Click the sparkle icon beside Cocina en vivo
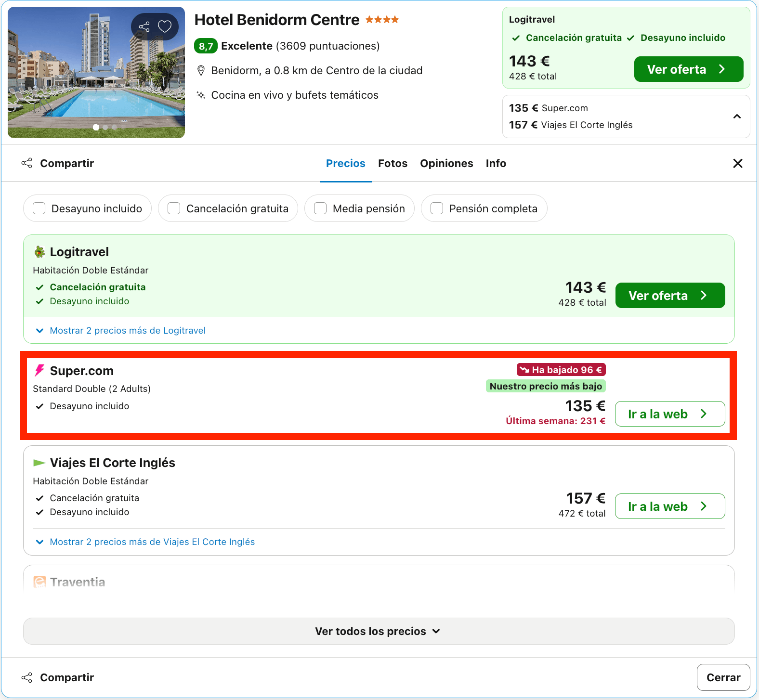Screen dimensions: 759x700 pyautogui.click(x=201, y=95)
